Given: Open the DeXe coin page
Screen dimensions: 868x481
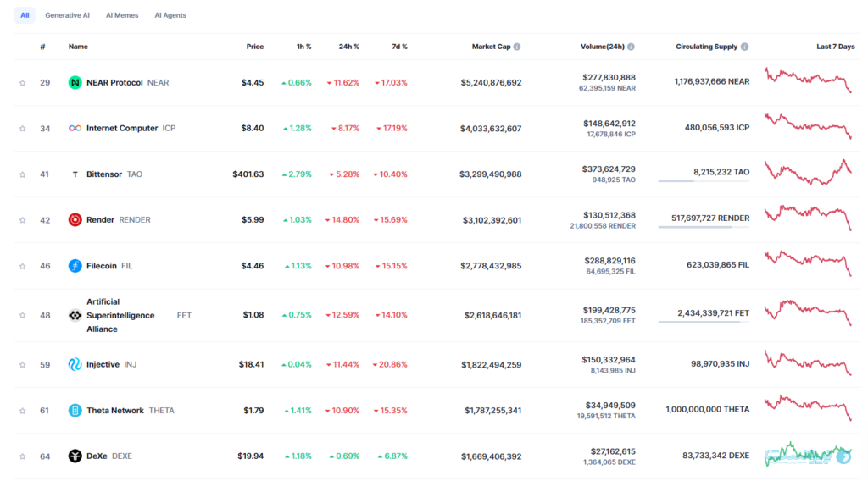Looking at the screenshot, I should (x=97, y=456).
